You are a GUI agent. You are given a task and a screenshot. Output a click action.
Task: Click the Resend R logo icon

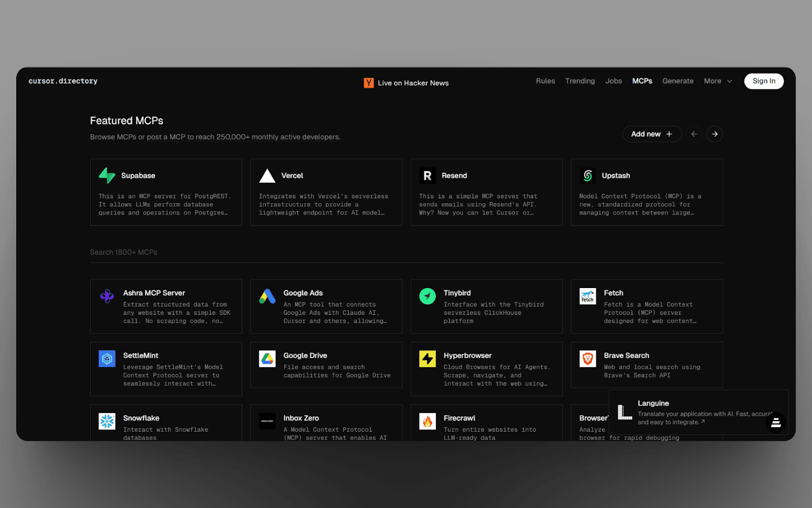[x=427, y=176]
